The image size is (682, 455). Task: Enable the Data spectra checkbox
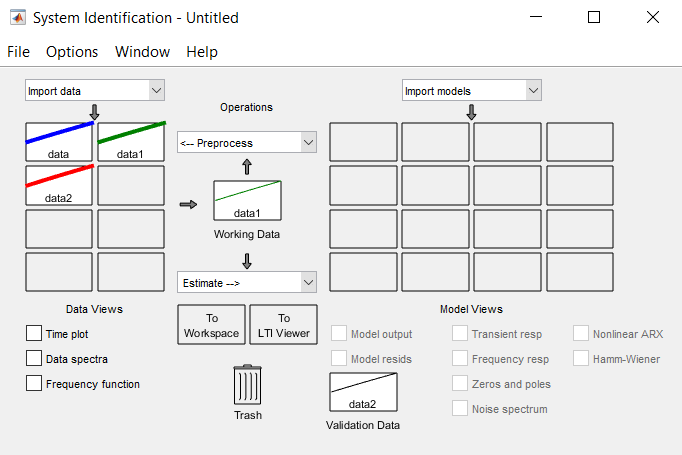point(34,358)
